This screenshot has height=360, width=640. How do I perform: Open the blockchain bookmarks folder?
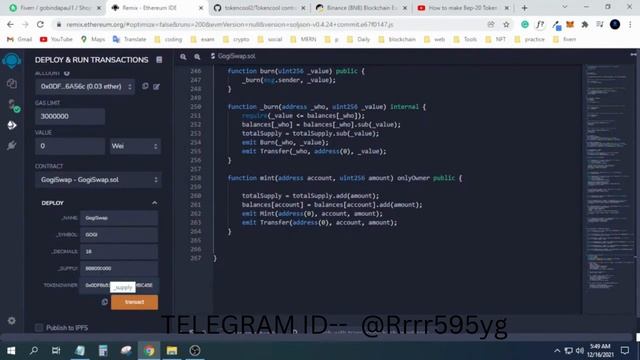[397, 39]
